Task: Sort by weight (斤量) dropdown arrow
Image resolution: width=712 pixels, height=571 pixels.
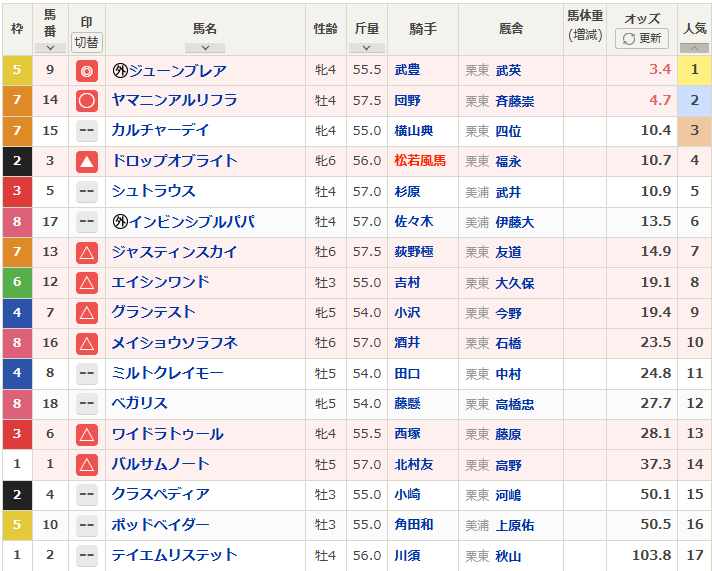Action: [367, 48]
